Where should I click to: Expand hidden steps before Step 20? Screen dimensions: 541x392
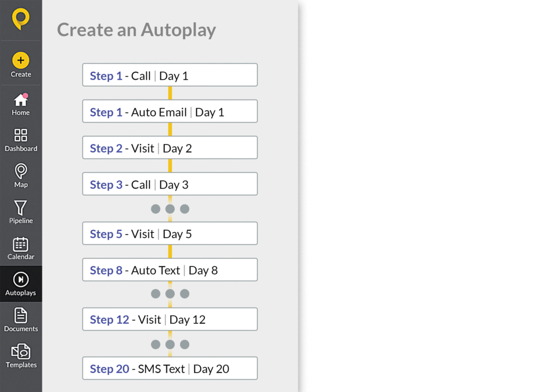[x=170, y=344]
